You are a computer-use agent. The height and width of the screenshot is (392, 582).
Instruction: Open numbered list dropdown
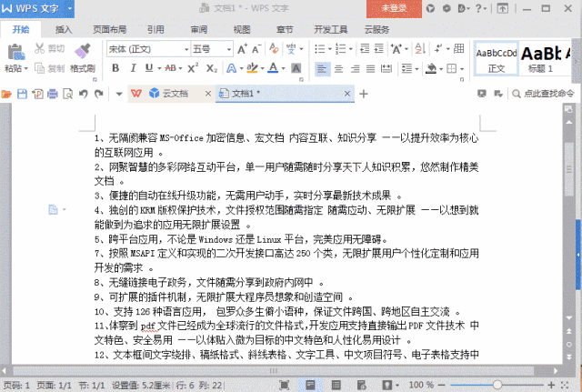click(x=350, y=49)
